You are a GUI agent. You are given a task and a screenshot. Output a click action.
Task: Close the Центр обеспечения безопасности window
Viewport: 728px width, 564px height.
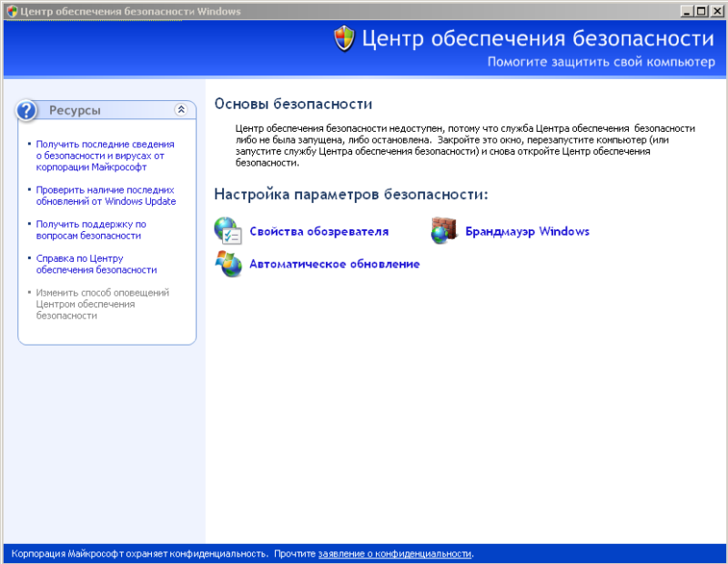pos(715,11)
